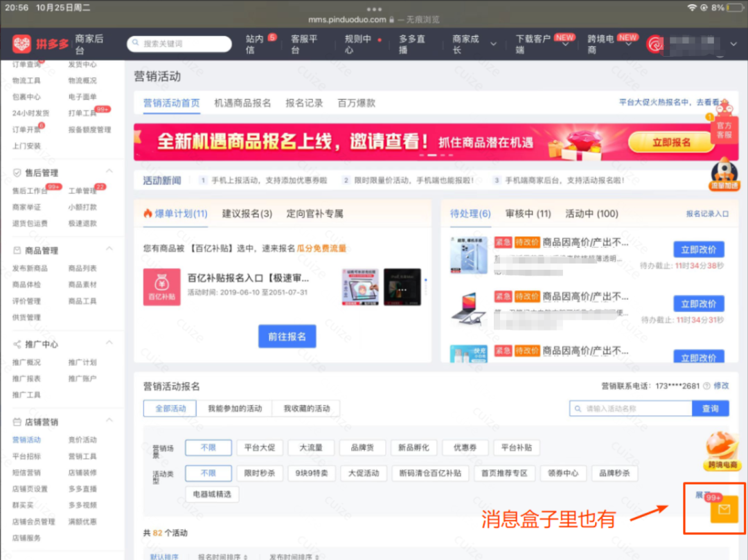Open 多多直播 in the top navigation
This screenshot has height=560, width=748.
pos(411,44)
